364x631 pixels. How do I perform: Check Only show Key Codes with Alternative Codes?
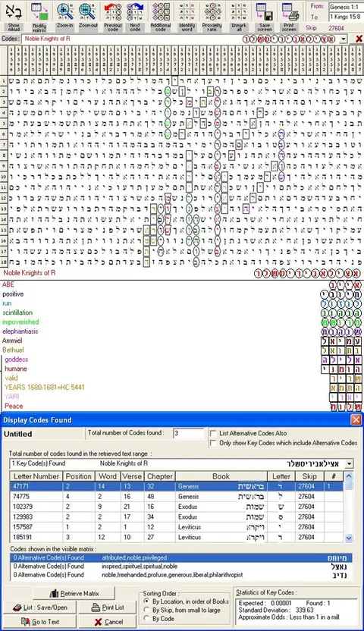[214, 443]
